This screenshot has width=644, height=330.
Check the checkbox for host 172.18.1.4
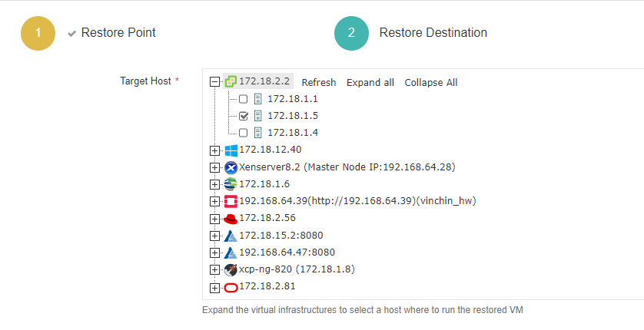[244, 133]
